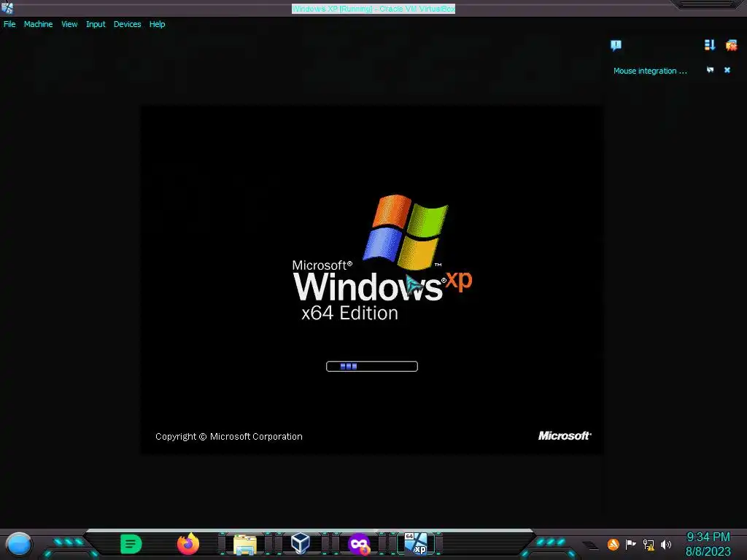Image resolution: width=747 pixels, height=560 pixels.
Task: Open the Action Center flag tray icon
Action: point(631,544)
